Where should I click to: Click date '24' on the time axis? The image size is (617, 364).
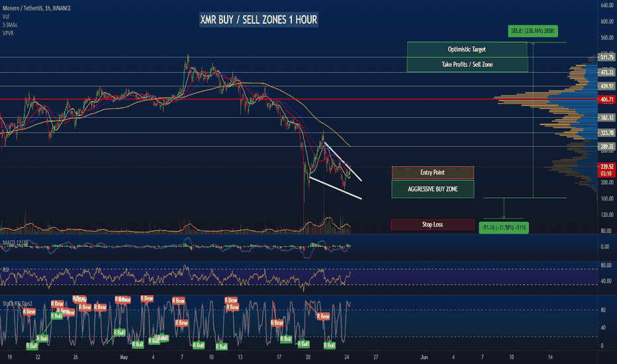(347, 357)
